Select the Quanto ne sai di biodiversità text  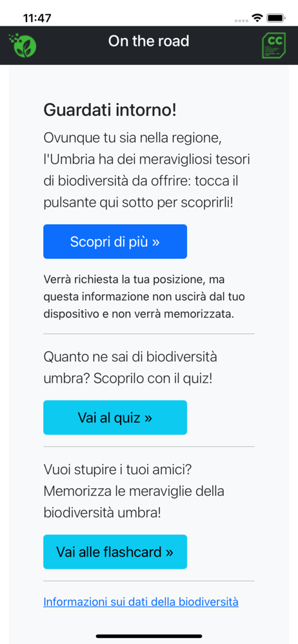[130, 368]
